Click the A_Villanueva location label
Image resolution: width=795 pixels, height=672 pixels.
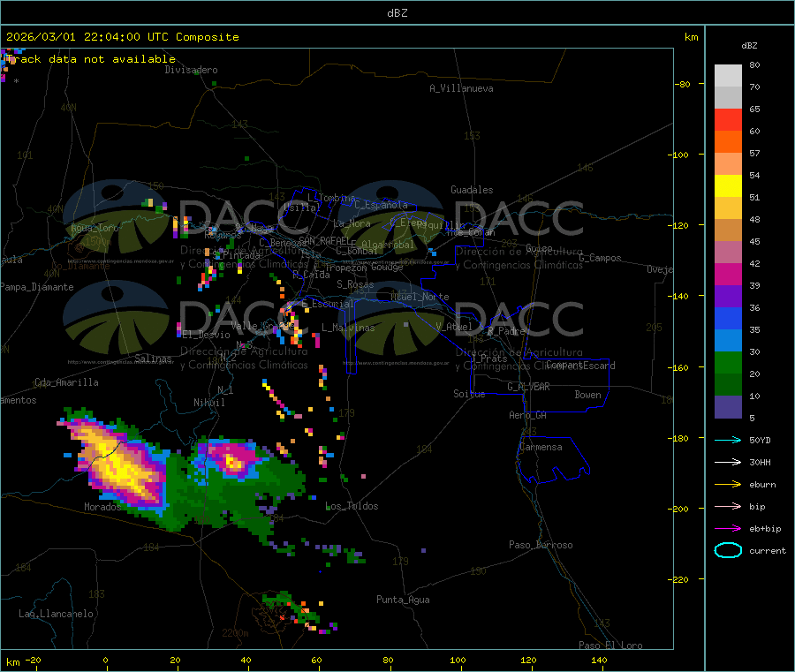pos(461,88)
